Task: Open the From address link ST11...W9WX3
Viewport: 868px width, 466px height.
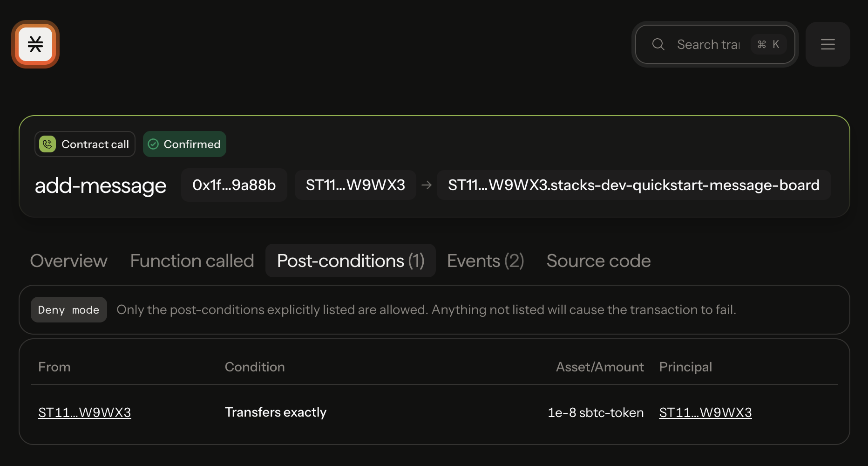Action: point(84,412)
